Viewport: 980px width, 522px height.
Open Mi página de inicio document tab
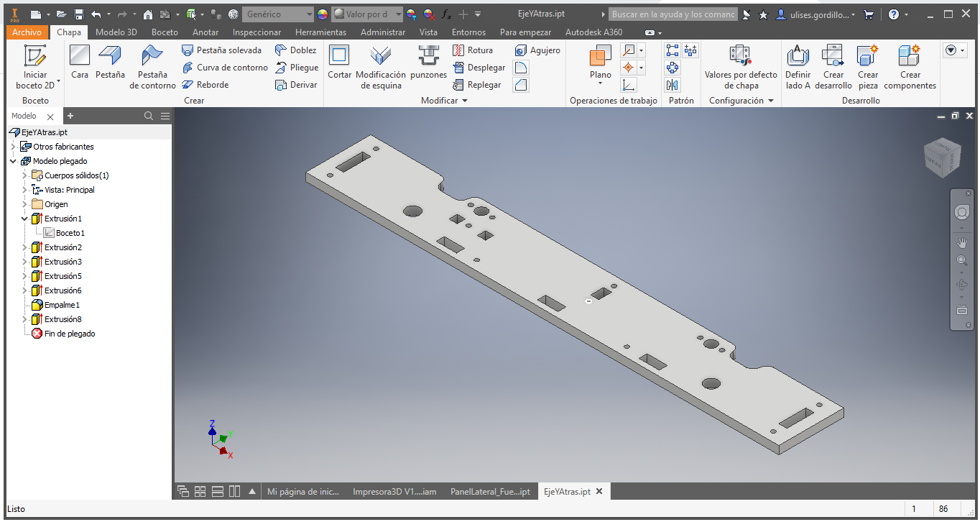click(302, 492)
